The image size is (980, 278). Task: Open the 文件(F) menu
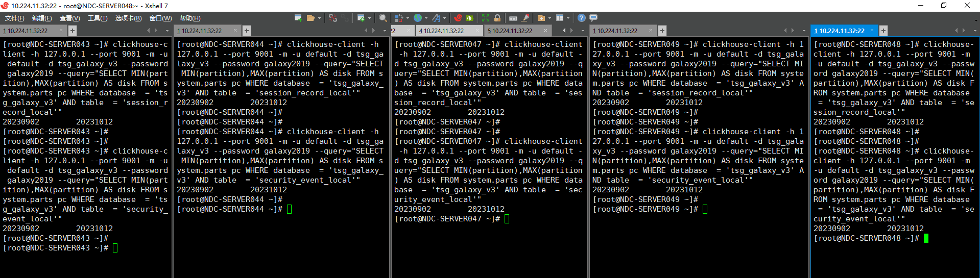click(14, 18)
